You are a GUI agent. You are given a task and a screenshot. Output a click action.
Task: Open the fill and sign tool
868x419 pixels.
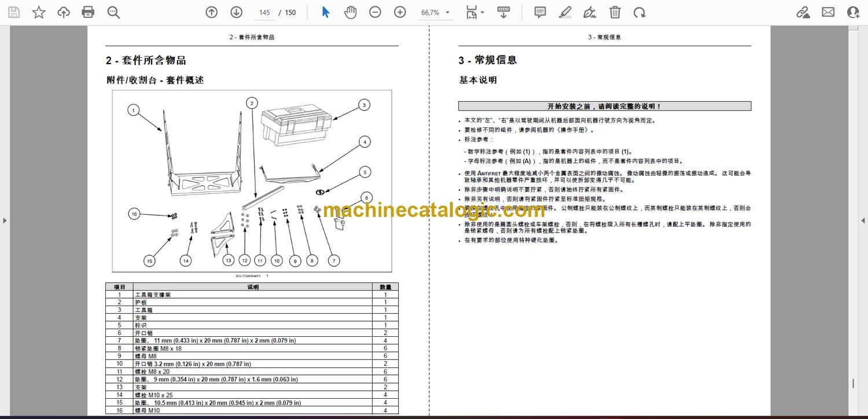[x=590, y=12]
